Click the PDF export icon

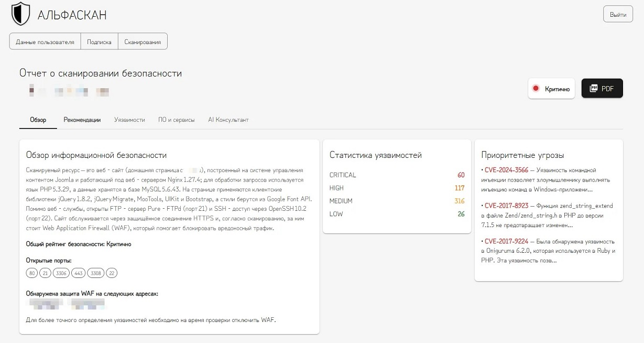click(x=593, y=89)
